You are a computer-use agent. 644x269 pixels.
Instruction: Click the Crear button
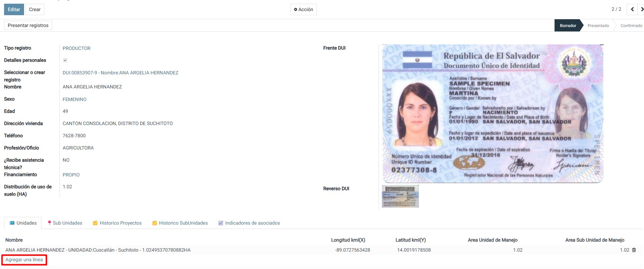35,10
